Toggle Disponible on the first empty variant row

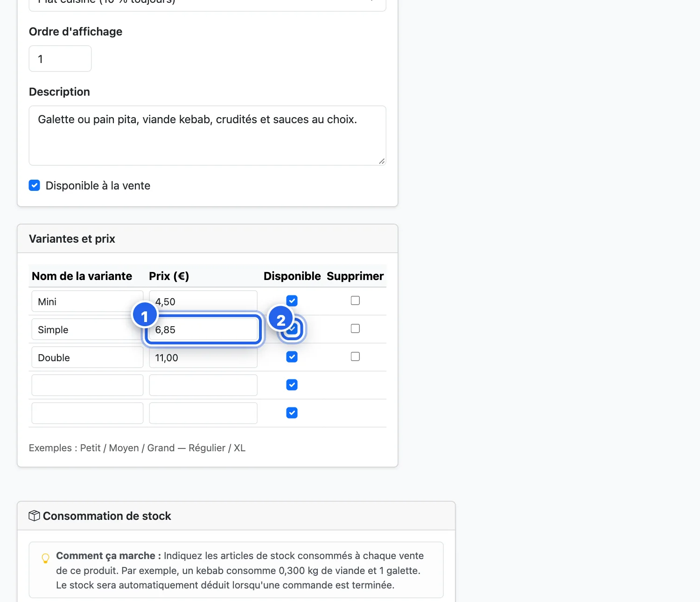tap(292, 385)
